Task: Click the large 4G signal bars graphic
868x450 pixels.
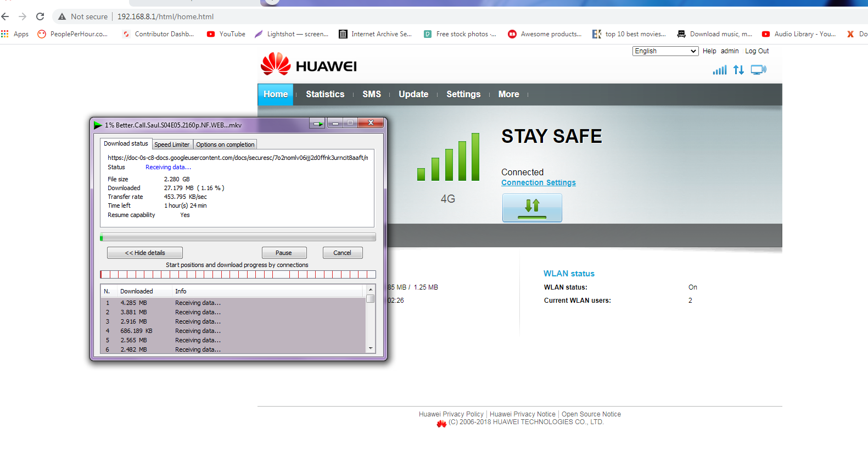Action: [x=448, y=157]
